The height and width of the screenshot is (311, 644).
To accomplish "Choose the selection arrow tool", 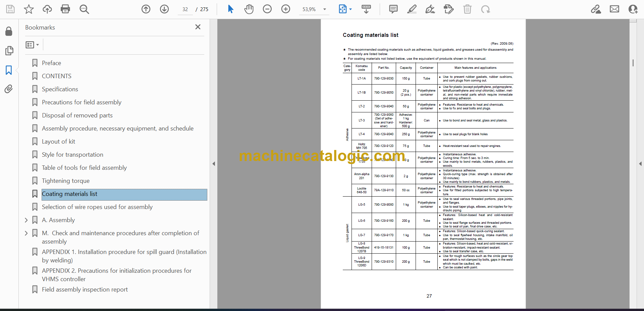I will pyautogui.click(x=230, y=9).
